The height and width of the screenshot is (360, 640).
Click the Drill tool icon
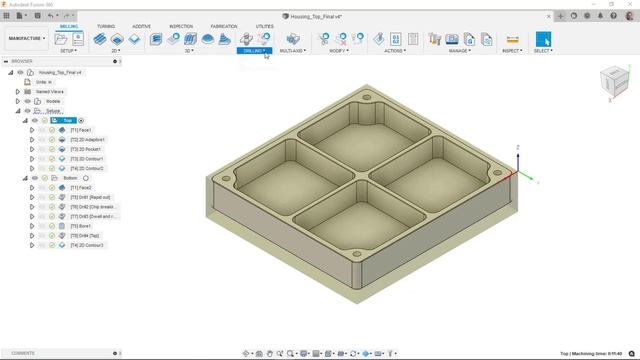tap(246, 39)
